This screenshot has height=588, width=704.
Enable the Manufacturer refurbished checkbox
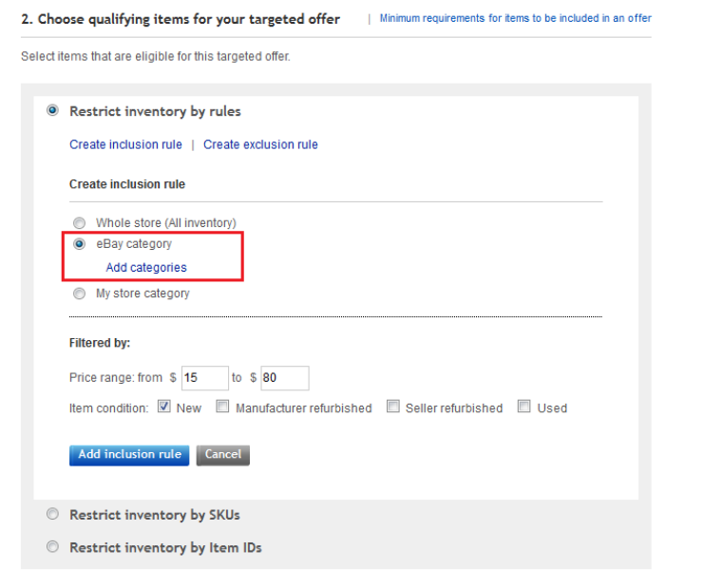pos(222,407)
